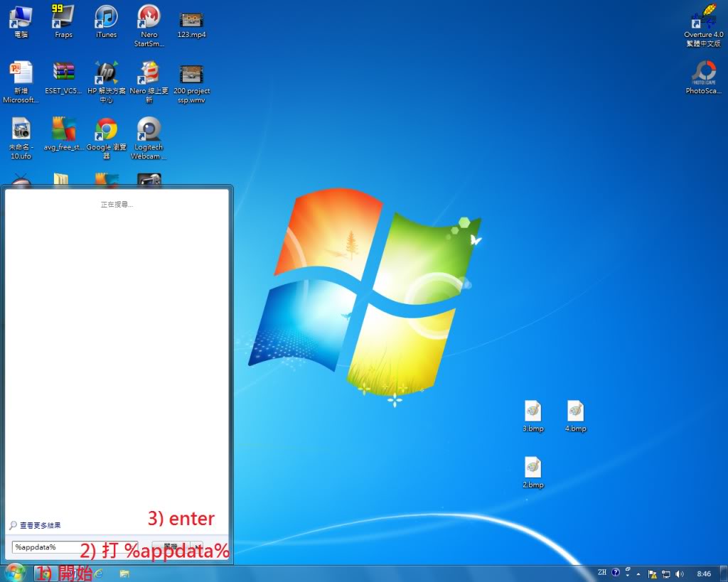Select the 新增 Microsoft PowerPoint file icon
Viewport: 728px width, 582px height.
coord(21,82)
